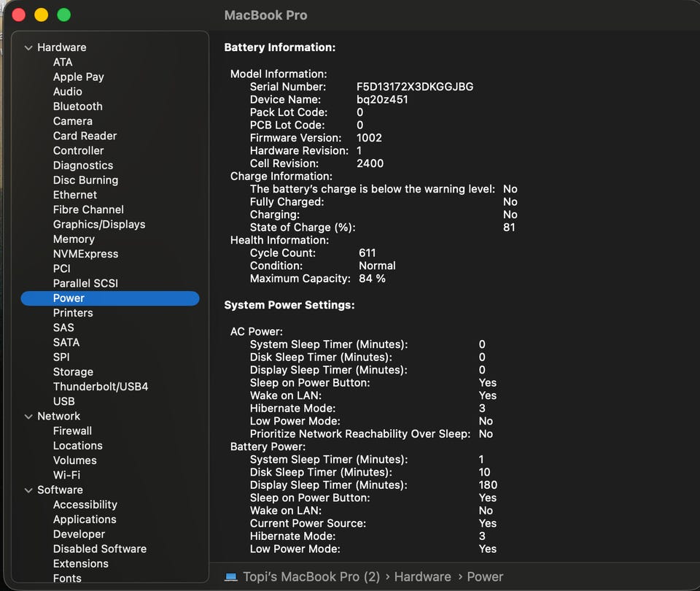Image resolution: width=700 pixels, height=591 pixels.
Task: Click Power in the path bar
Action: [x=485, y=576]
